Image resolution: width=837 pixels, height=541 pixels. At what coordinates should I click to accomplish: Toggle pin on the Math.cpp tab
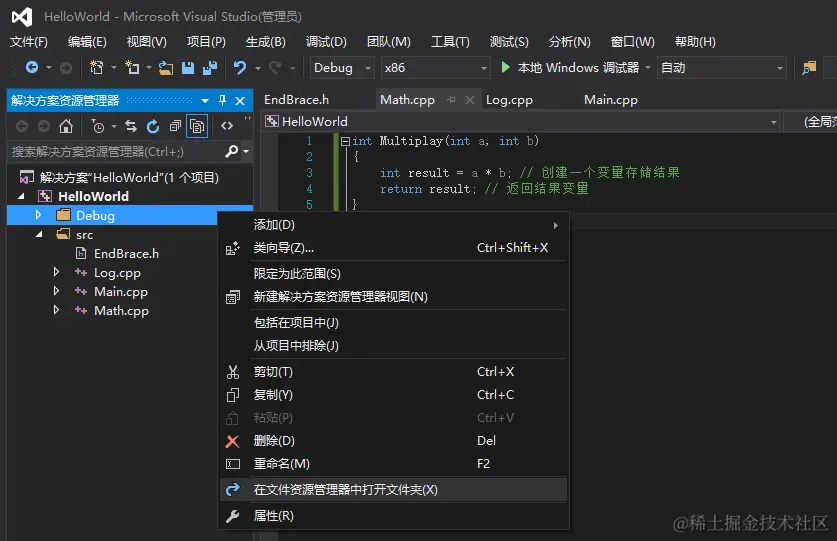click(x=452, y=100)
